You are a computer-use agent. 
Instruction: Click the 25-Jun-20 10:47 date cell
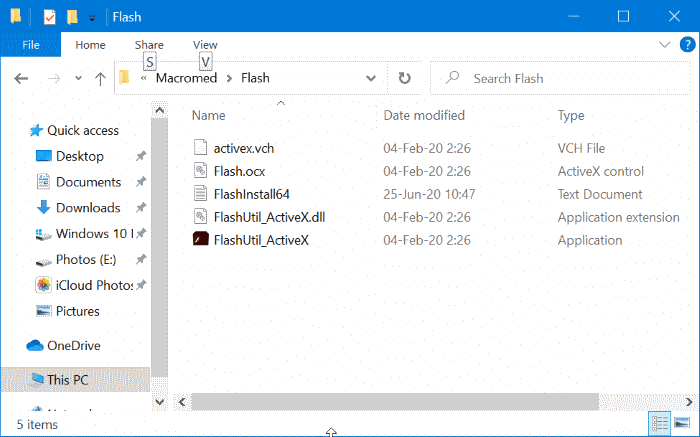[429, 195]
